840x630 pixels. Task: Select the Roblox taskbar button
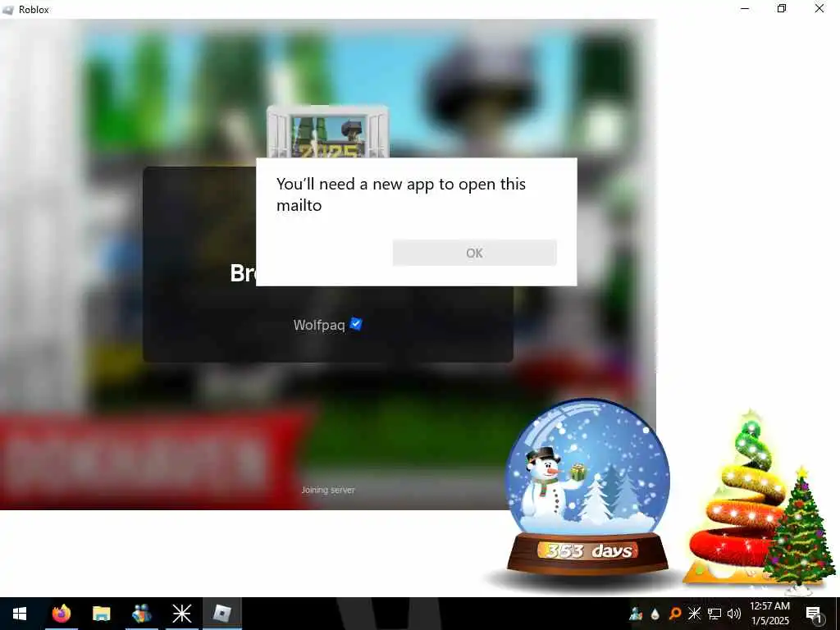click(221, 614)
